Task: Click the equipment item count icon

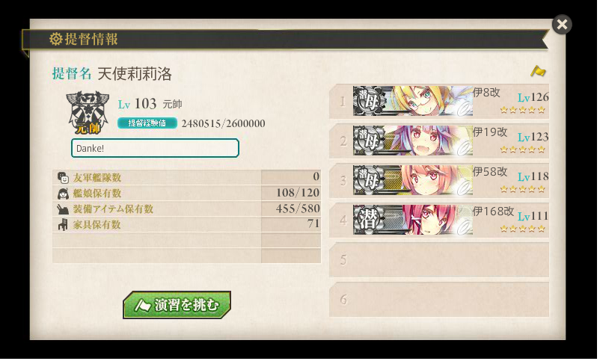Action: click(63, 209)
